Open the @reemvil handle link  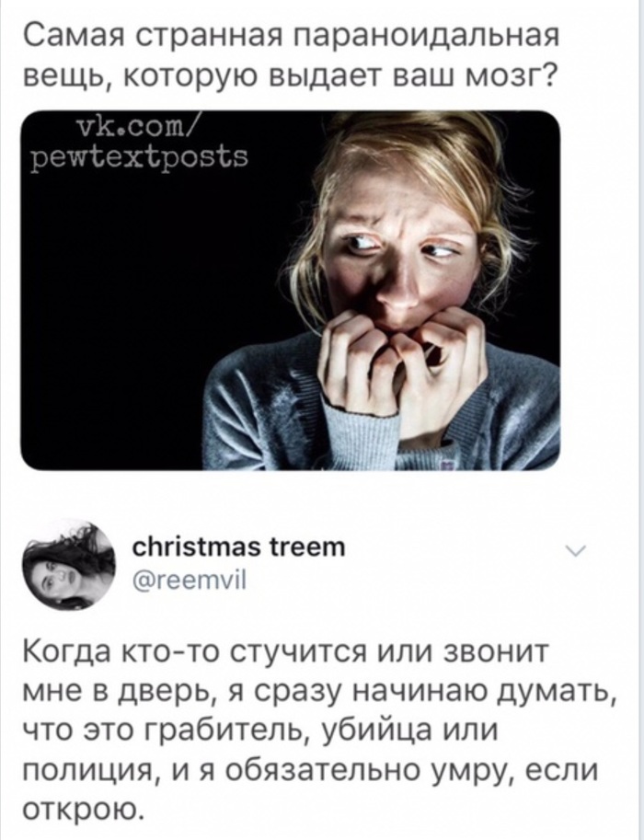pyautogui.click(x=188, y=579)
